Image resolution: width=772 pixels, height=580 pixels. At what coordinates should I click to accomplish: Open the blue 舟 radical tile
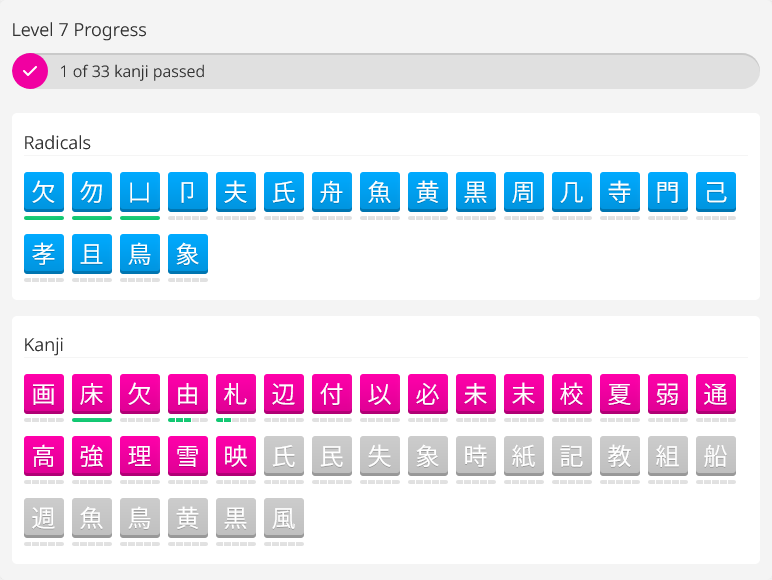point(332,192)
